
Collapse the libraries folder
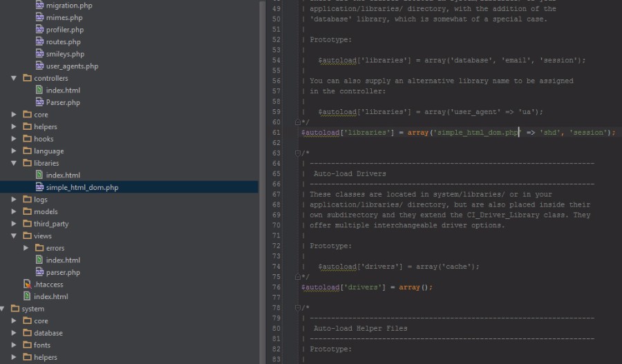pyautogui.click(x=14, y=163)
